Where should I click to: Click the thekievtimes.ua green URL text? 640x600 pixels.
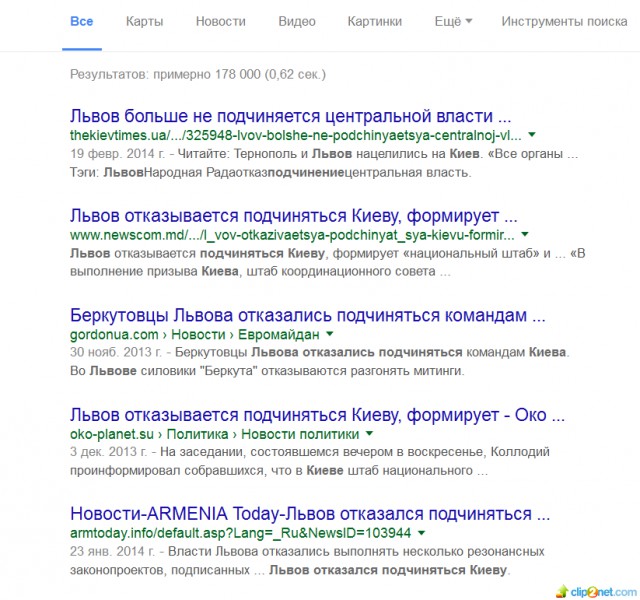tap(296, 135)
